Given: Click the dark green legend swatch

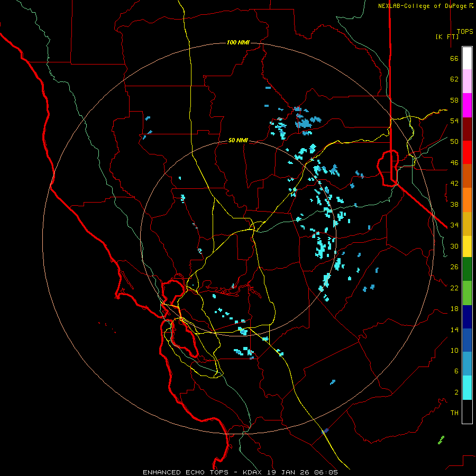Looking at the screenshot, I should pos(467,269).
